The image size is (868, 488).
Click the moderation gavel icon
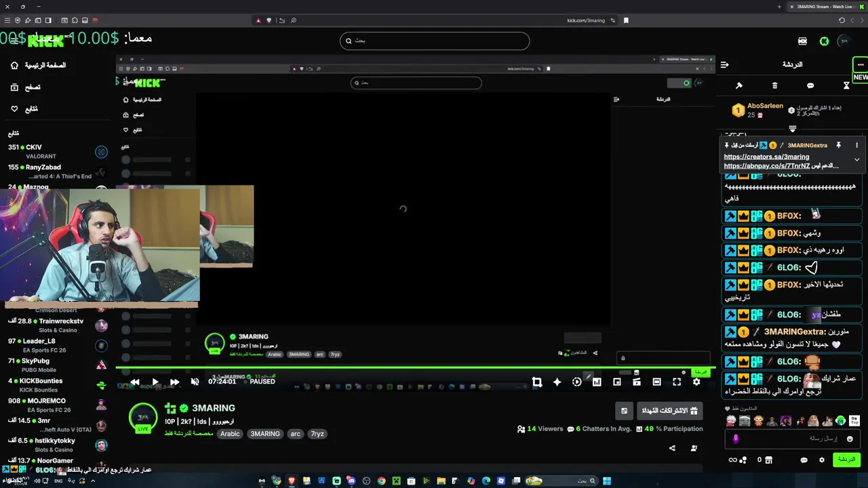pyautogui.click(x=739, y=85)
